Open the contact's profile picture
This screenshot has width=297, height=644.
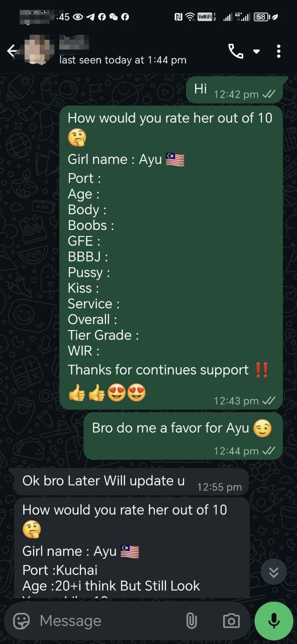[38, 49]
